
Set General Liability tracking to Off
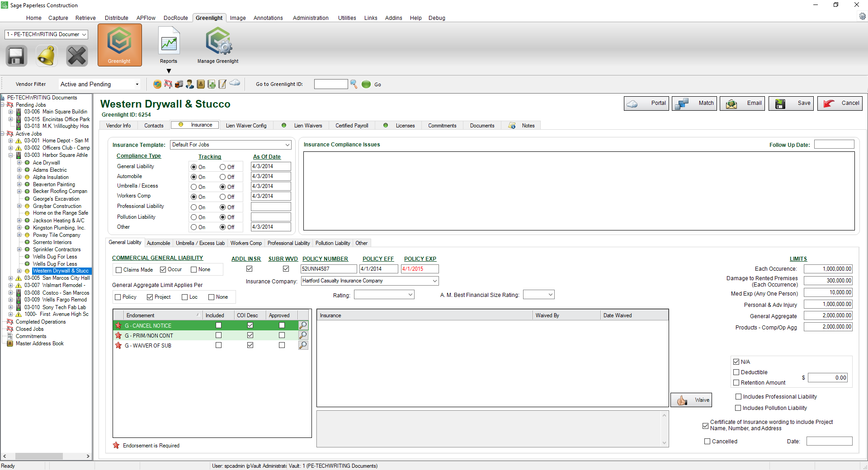coord(223,167)
